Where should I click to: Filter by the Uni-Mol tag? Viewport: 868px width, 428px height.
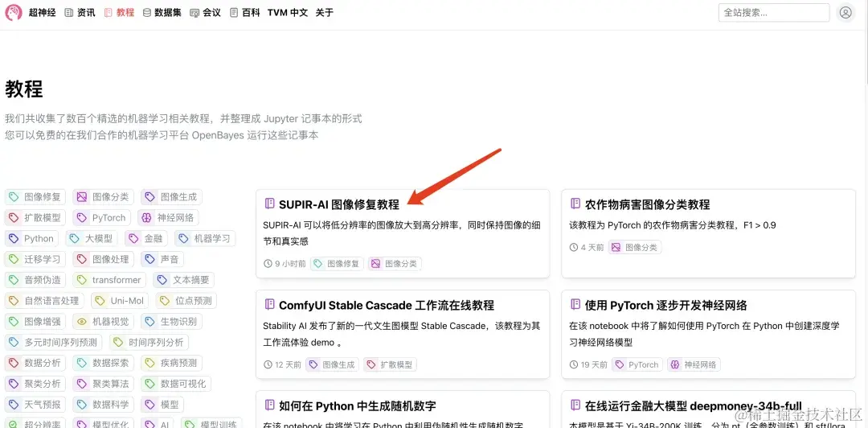120,301
